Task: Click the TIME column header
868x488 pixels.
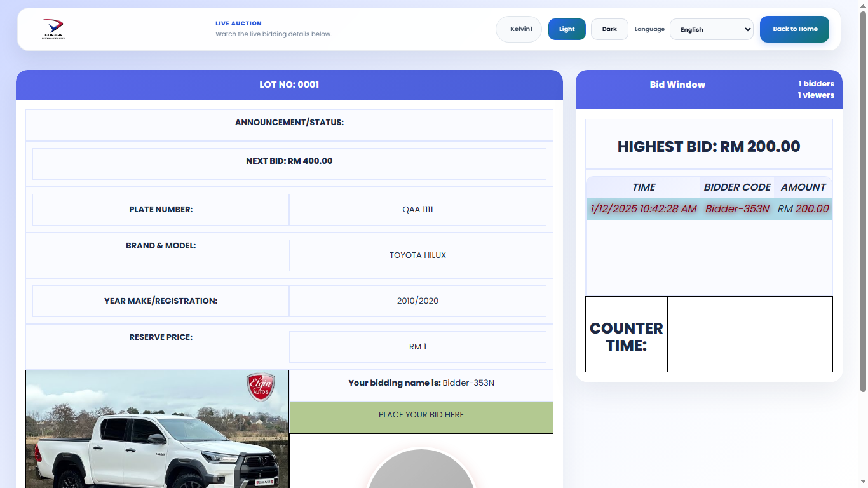Action: tap(643, 187)
